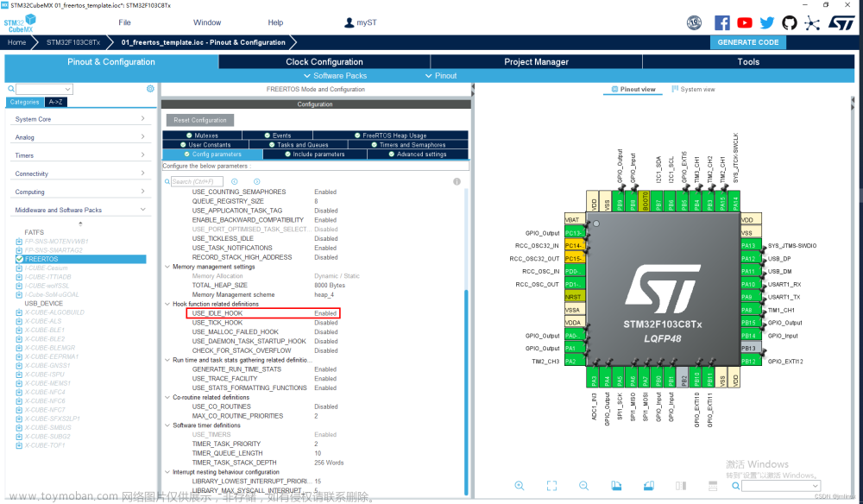Click the ST community network star icon
The width and height of the screenshot is (863, 504).
(x=812, y=22)
